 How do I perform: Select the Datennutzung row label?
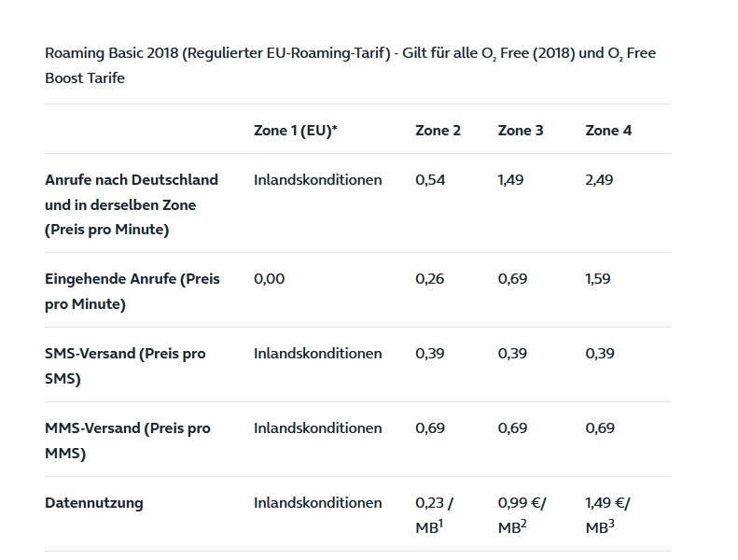(x=93, y=502)
